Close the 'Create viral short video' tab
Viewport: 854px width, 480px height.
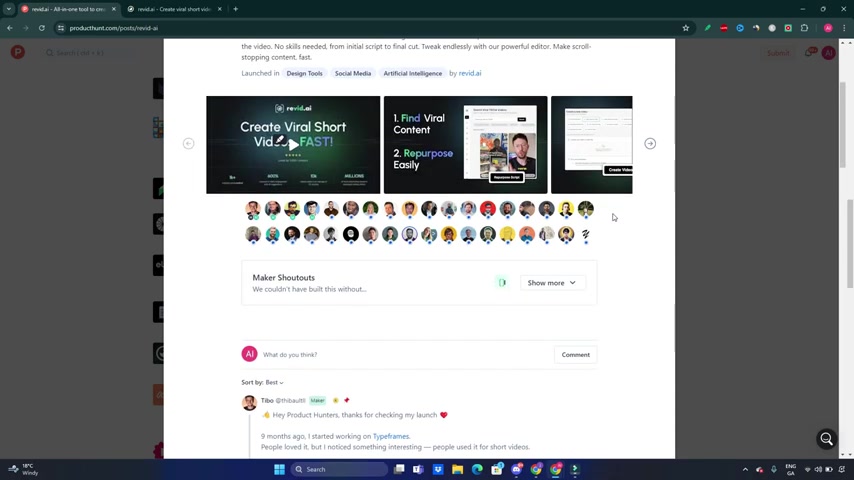click(219, 9)
